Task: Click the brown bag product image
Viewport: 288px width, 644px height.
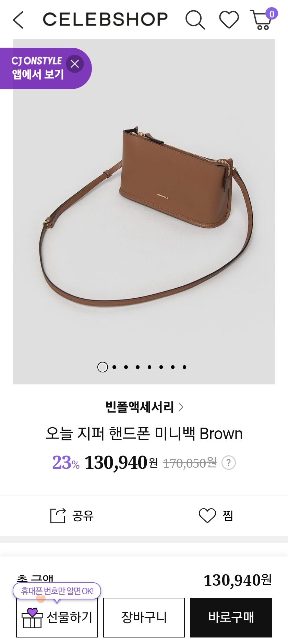Action: pyautogui.click(x=144, y=212)
